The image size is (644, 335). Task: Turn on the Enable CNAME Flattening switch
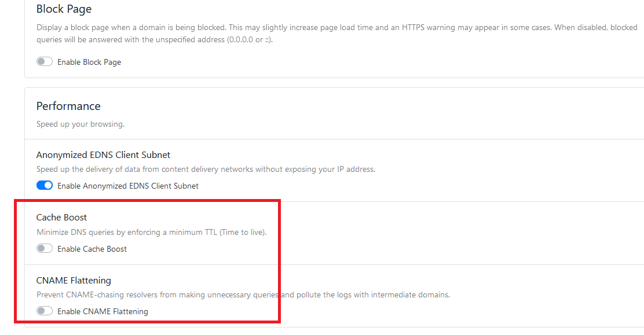click(x=45, y=311)
